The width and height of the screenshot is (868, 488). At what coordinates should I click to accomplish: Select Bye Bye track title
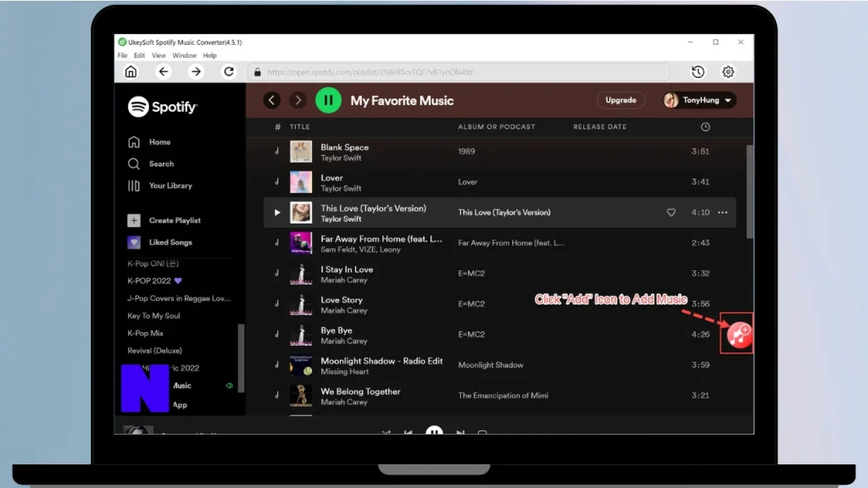pos(336,330)
